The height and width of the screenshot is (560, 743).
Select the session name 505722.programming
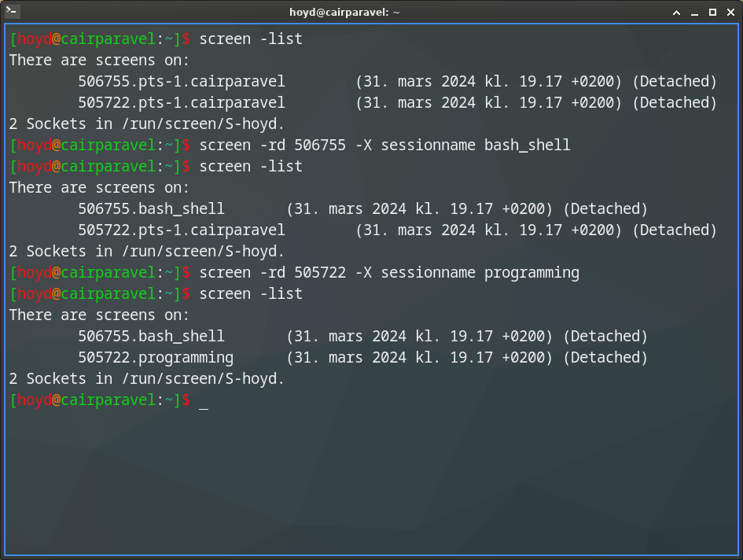tap(155, 357)
